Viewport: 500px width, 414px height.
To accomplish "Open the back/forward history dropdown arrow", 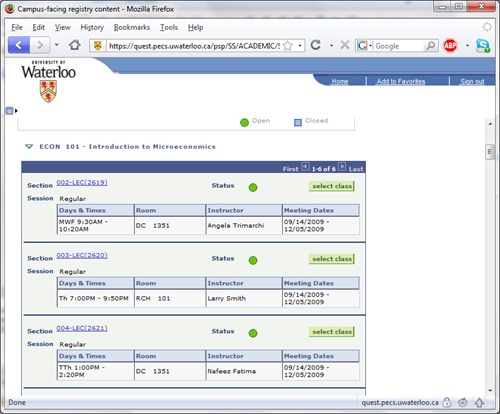I will click(x=57, y=45).
